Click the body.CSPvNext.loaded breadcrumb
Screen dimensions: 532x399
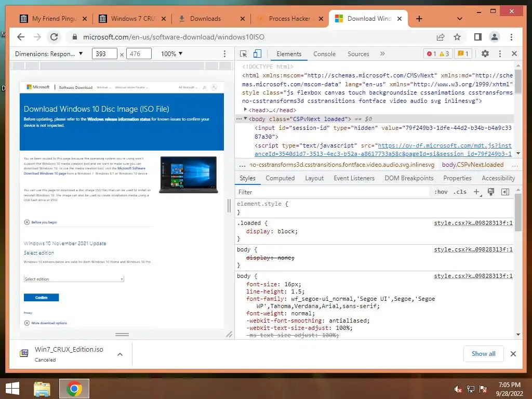[473, 165]
